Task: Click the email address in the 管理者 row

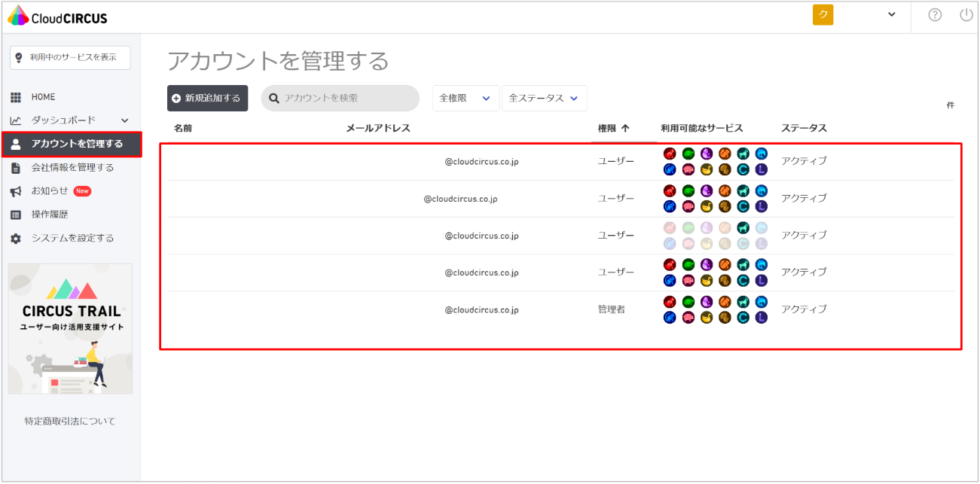Action: [481, 310]
